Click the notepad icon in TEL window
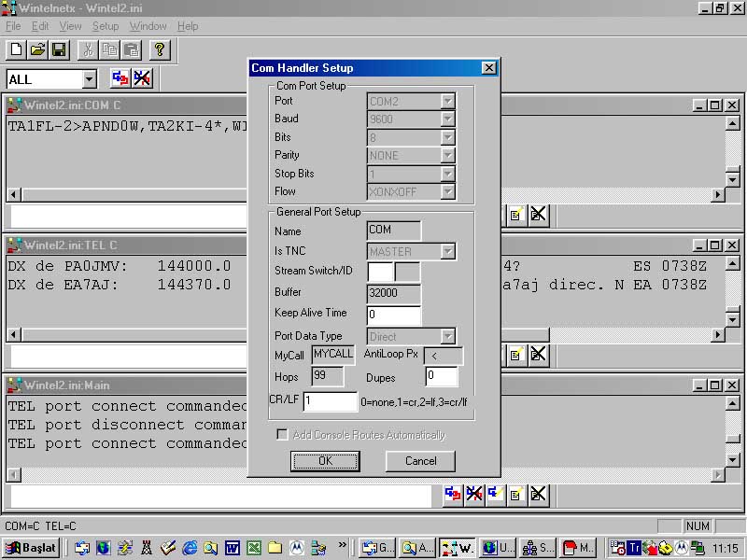Viewport: 747px width, 560px height. [514, 355]
